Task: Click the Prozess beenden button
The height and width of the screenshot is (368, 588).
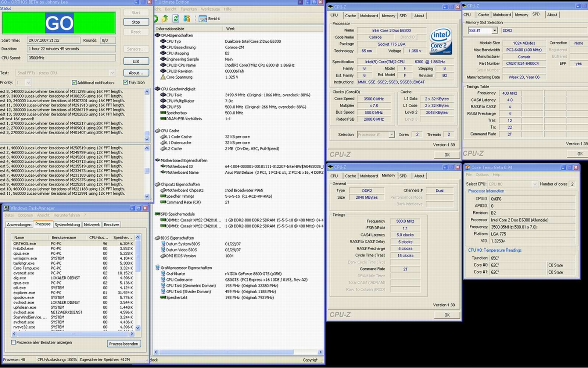Action: [x=124, y=344]
